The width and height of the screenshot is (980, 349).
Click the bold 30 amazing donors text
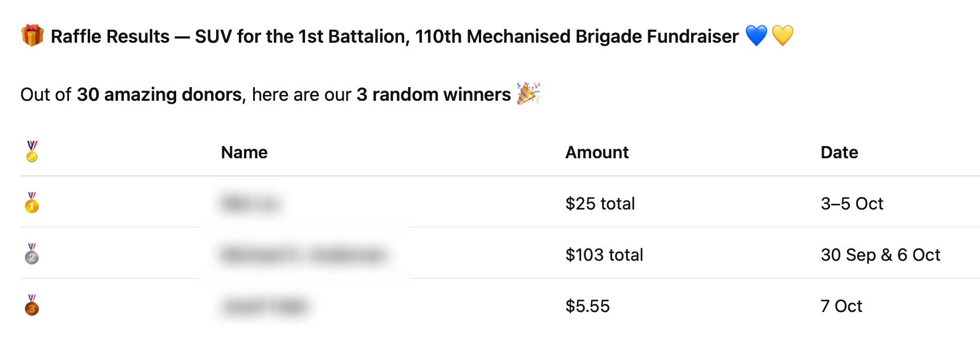tap(159, 95)
